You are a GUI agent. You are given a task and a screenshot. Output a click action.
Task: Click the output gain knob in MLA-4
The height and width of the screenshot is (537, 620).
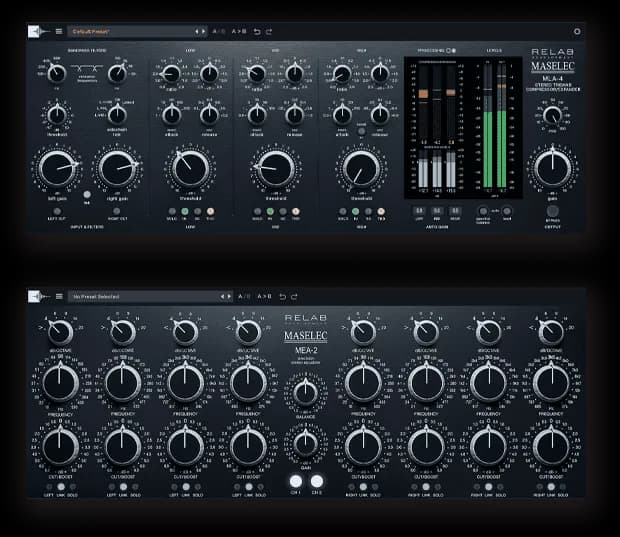click(552, 169)
